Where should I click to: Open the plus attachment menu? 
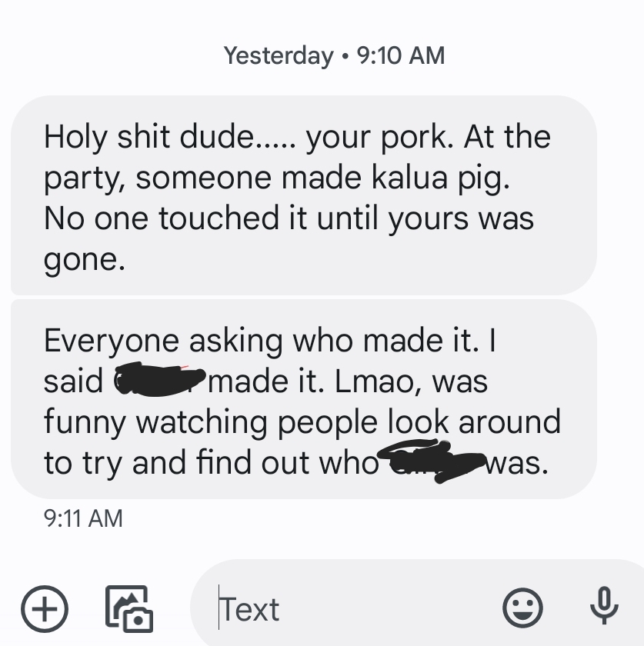pyautogui.click(x=45, y=608)
